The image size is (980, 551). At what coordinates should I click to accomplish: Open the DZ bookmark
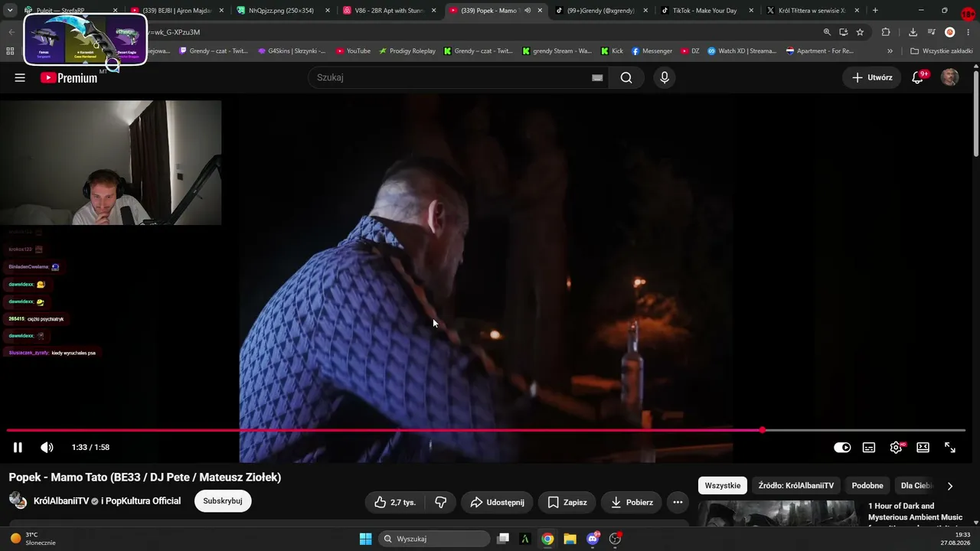(x=690, y=51)
